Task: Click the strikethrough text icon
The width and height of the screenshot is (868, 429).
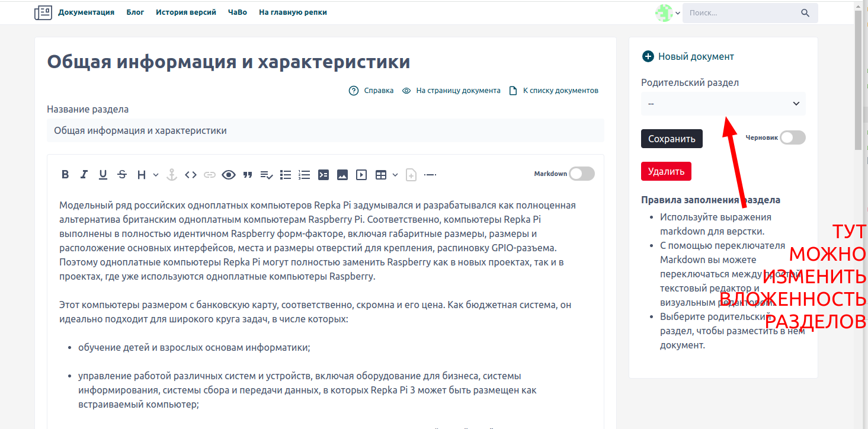Action: tap(122, 175)
